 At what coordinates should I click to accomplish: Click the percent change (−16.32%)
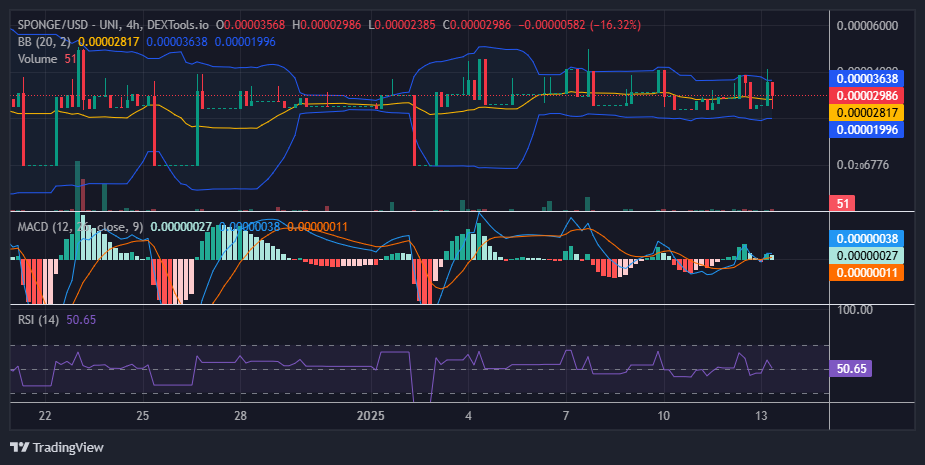[x=616, y=25]
